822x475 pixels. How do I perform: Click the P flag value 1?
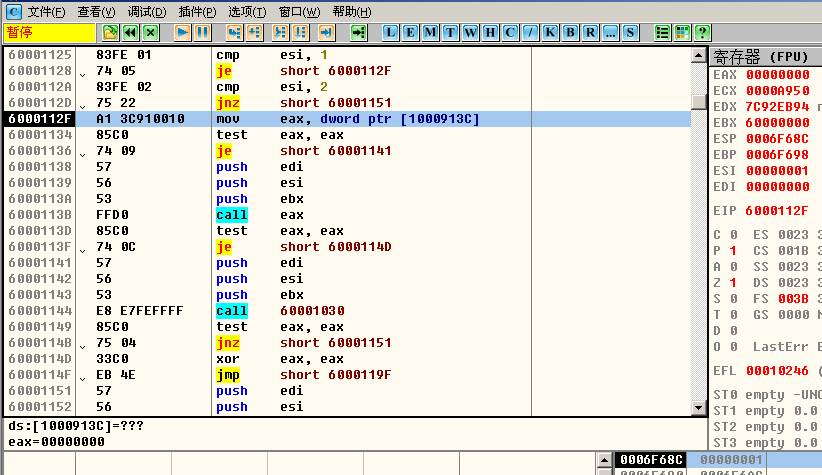click(733, 251)
